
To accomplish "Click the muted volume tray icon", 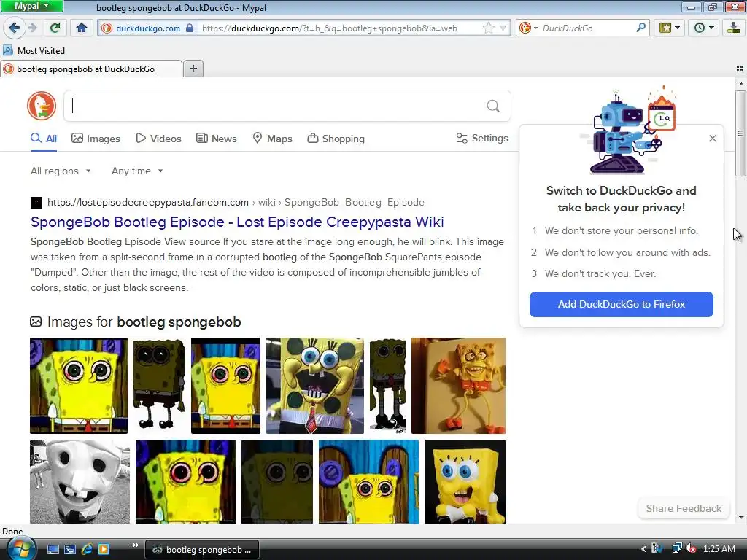I will tap(692, 548).
